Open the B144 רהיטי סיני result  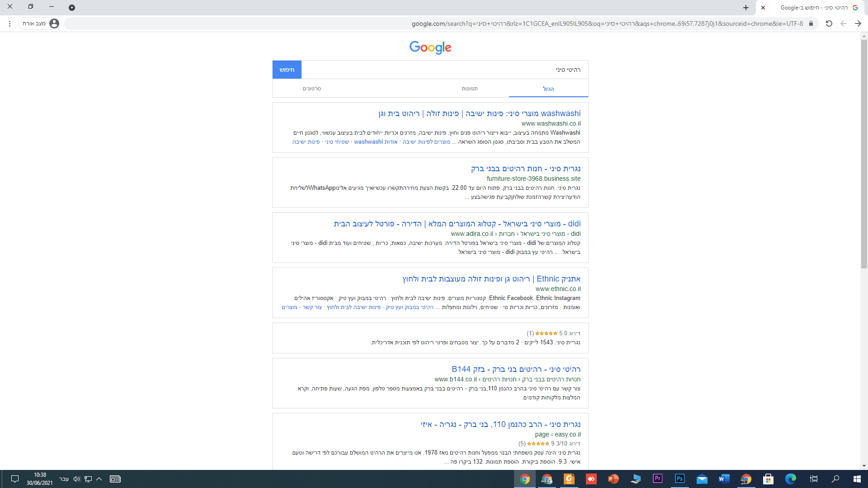pos(515,369)
